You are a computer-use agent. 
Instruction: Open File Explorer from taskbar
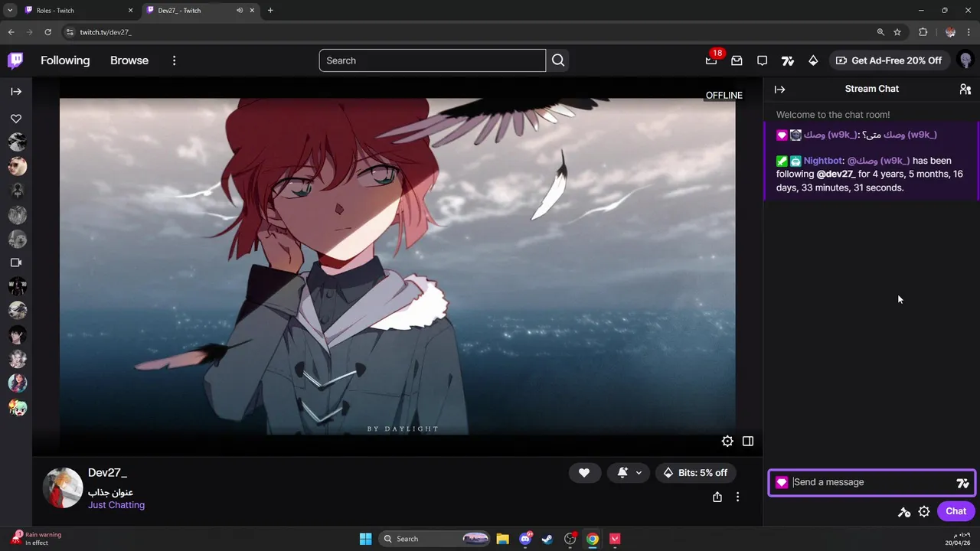502,539
